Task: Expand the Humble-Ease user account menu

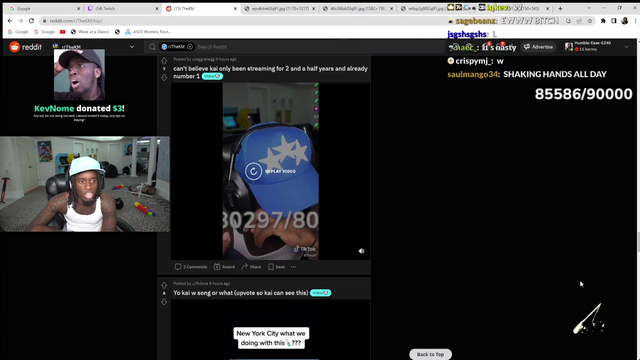Action: [627, 47]
